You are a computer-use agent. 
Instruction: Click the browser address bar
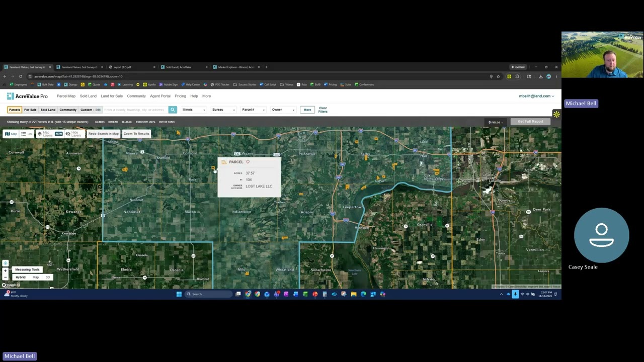(252, 76)
